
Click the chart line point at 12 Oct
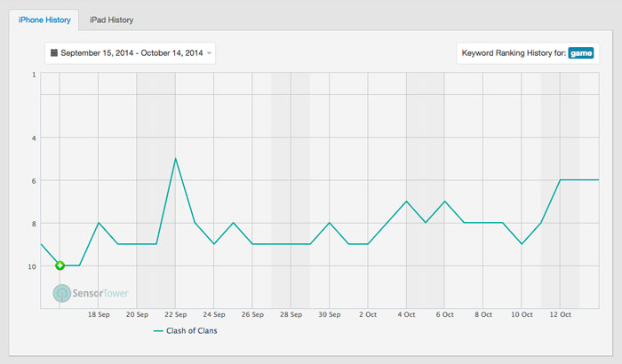point(560,180)
